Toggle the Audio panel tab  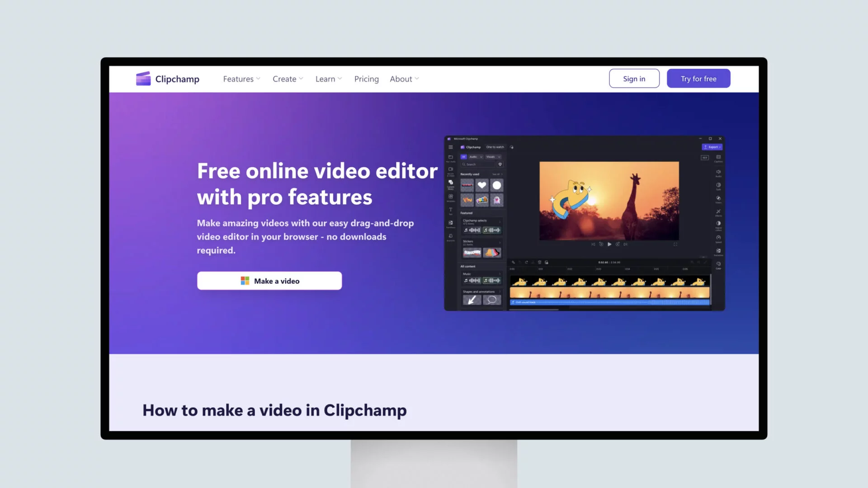point(474,157)
